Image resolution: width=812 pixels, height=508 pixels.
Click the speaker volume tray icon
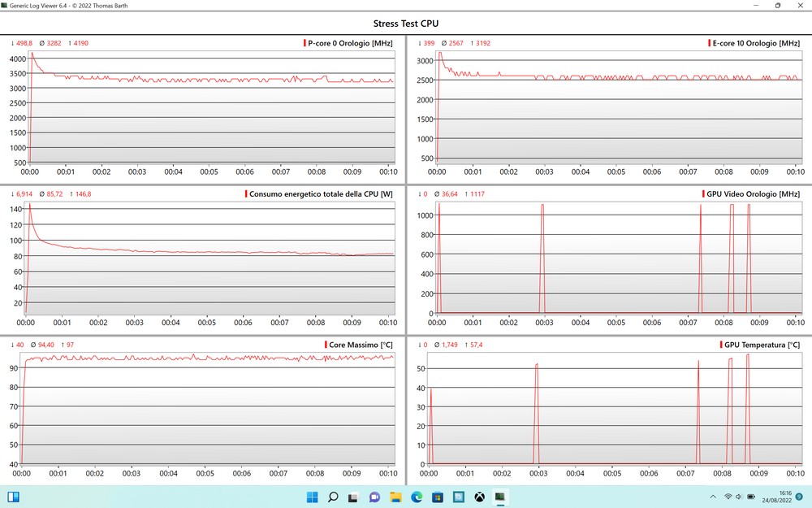tap(740, 497)
